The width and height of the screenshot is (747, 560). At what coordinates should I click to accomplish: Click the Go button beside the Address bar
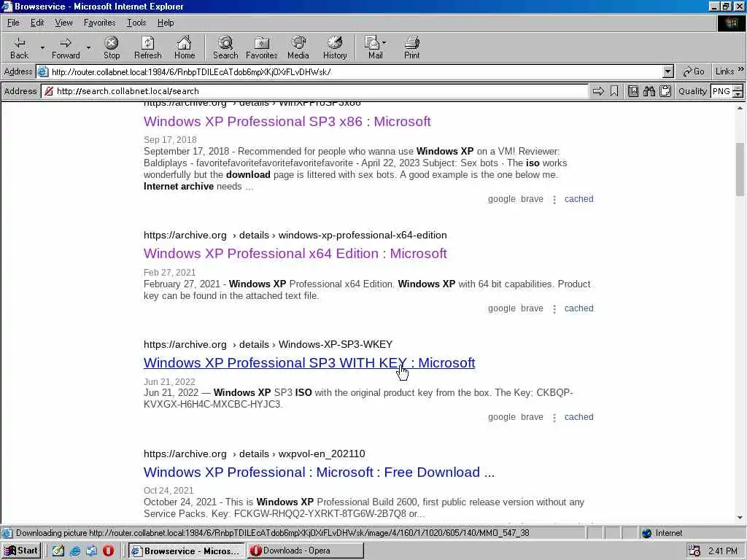click(694, 72)
